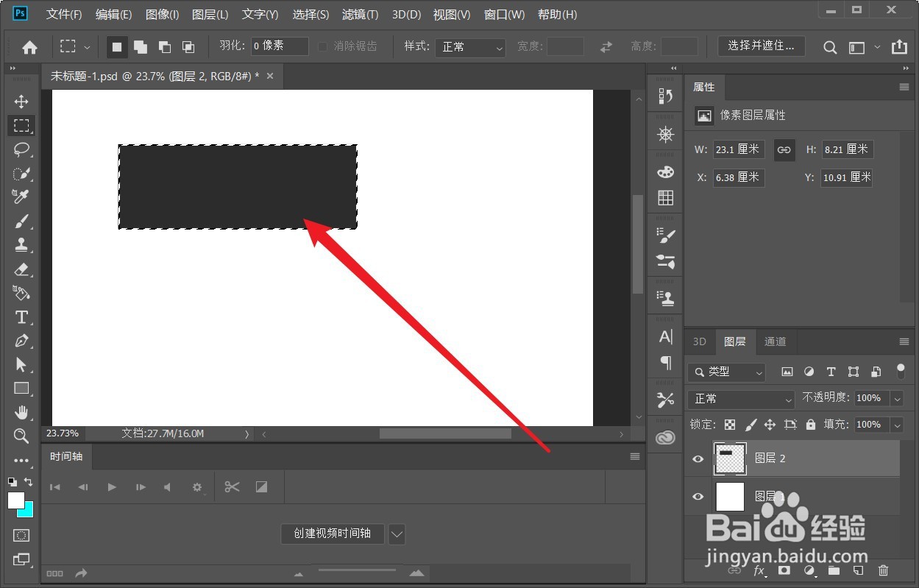Click the timeline zoom slider

358,571
